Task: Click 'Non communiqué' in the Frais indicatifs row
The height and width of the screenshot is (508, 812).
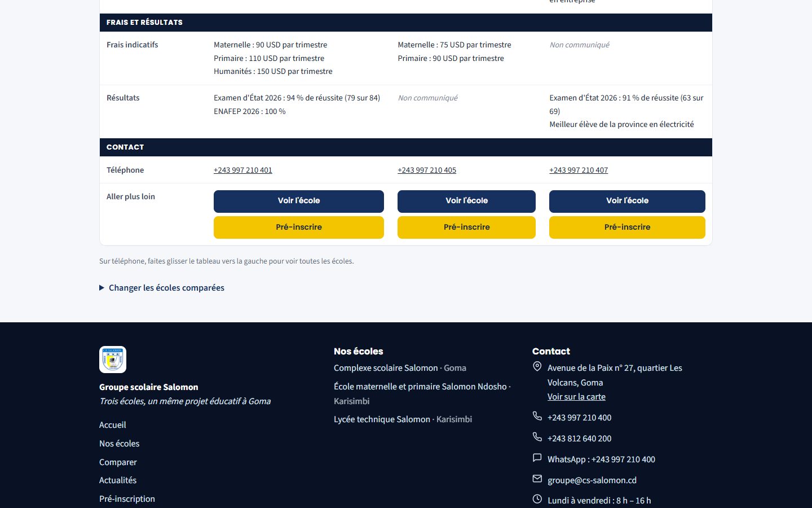Action: pos(580,45)
